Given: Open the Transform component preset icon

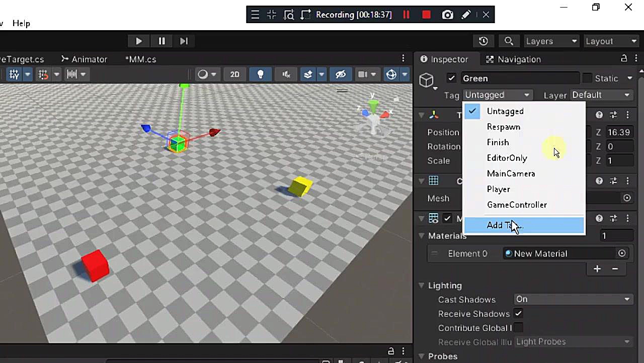Looking at the screenshot, I should [x=614, y=115].
